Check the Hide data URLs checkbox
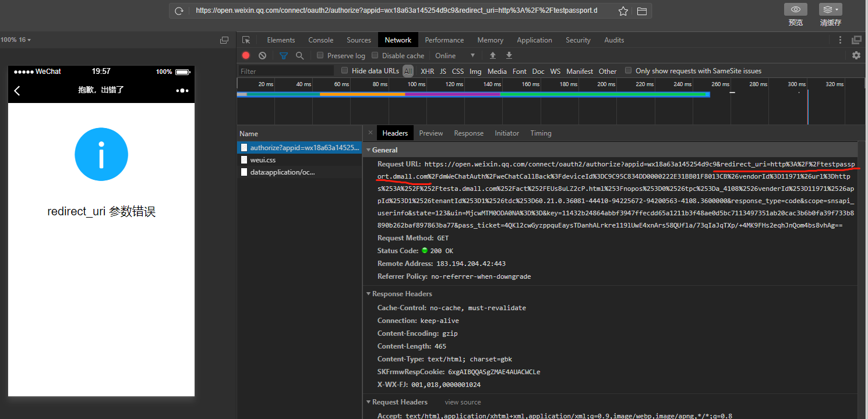Image resolution: width=868 pixels, height=419 pixels. point(345,70)
